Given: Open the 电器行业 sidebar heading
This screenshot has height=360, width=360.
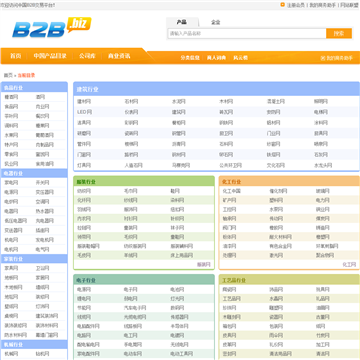Looking at the screenshot, I should point(14,174).
